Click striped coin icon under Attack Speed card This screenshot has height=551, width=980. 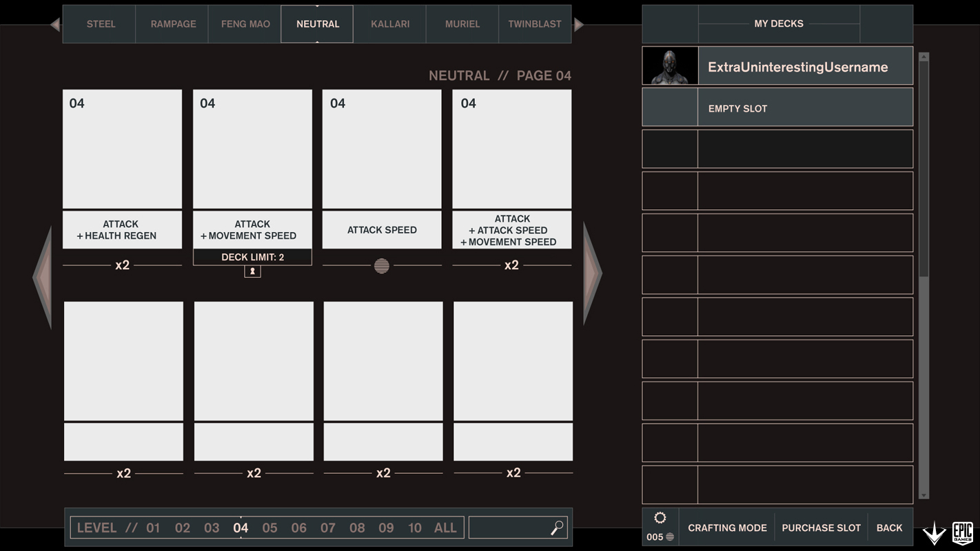click(x=382, y=266)
